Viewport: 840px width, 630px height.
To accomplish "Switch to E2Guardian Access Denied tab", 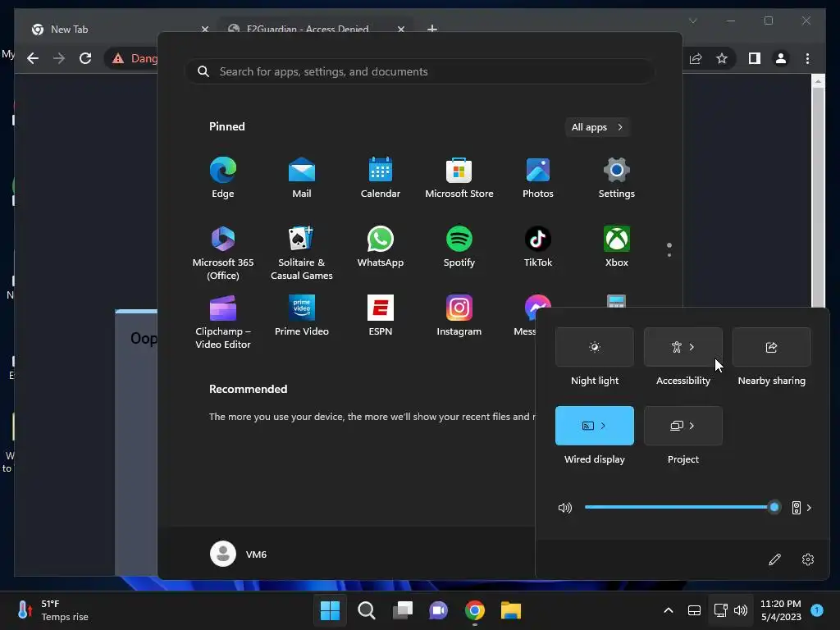I will [x=316, y=29].
